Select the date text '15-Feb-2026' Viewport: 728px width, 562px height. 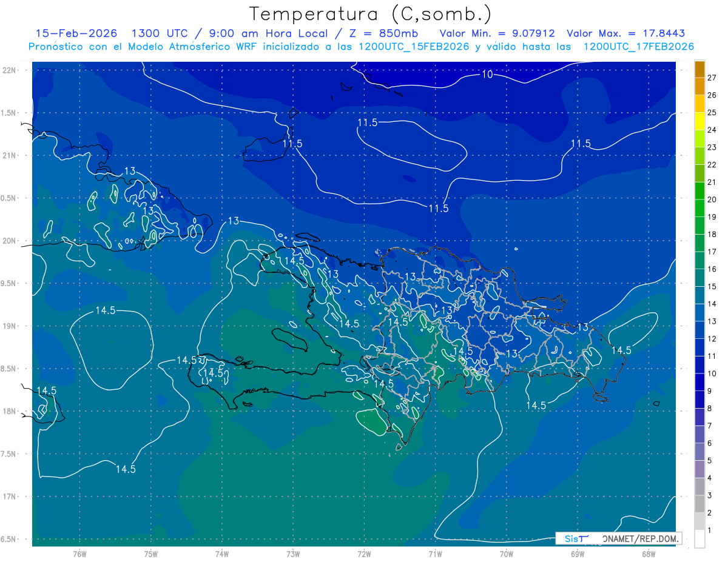(x=76, y=33)
